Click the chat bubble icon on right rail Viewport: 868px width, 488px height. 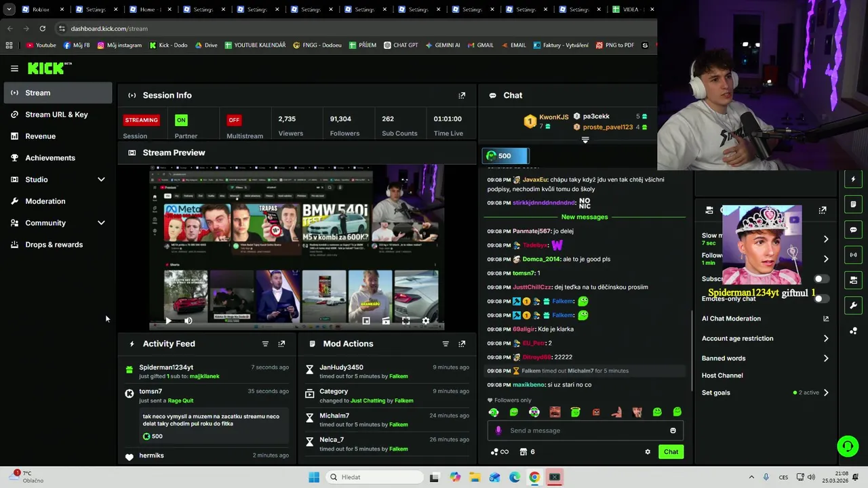pos(853,230)
